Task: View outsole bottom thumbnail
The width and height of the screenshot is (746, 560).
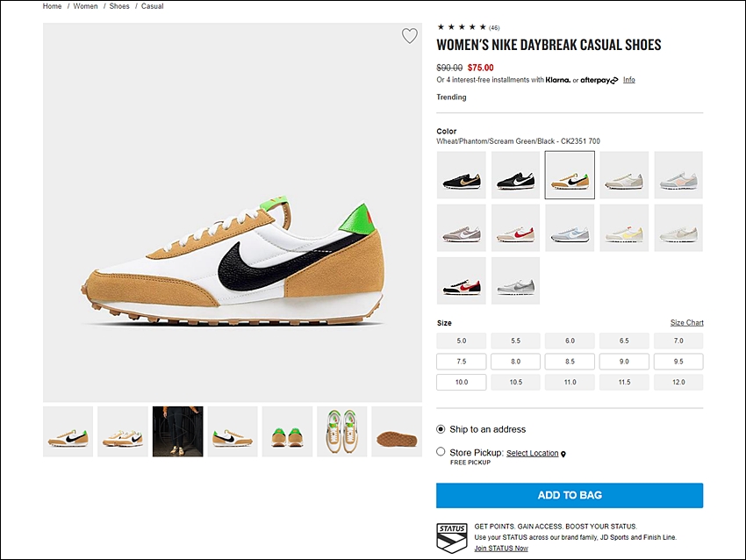Action: (x=397, y=432)
